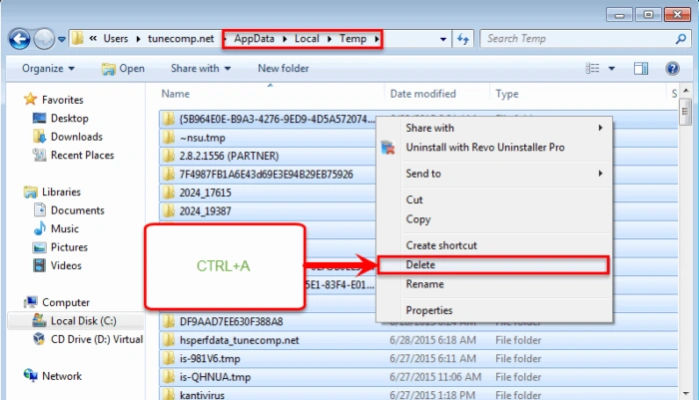699x400 pixels.
Task: Click the file list scroll down arrow
Action: point(686,393)
